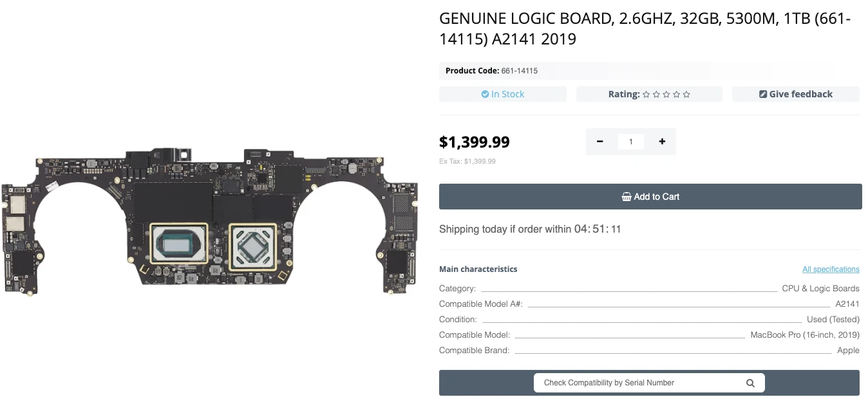Decrease quantity with the minus button
The height and width of the screenshot is (406, 868).
[x=600, y=142]
